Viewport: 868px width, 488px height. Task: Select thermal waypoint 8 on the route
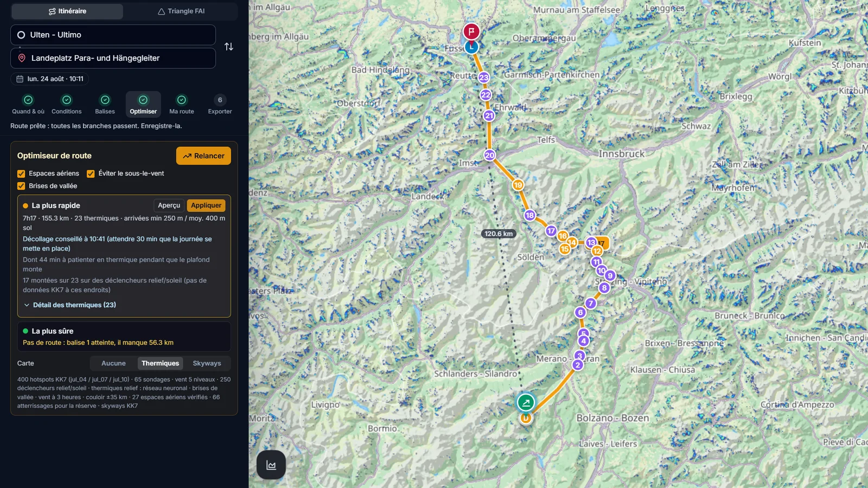click(604, 288)
